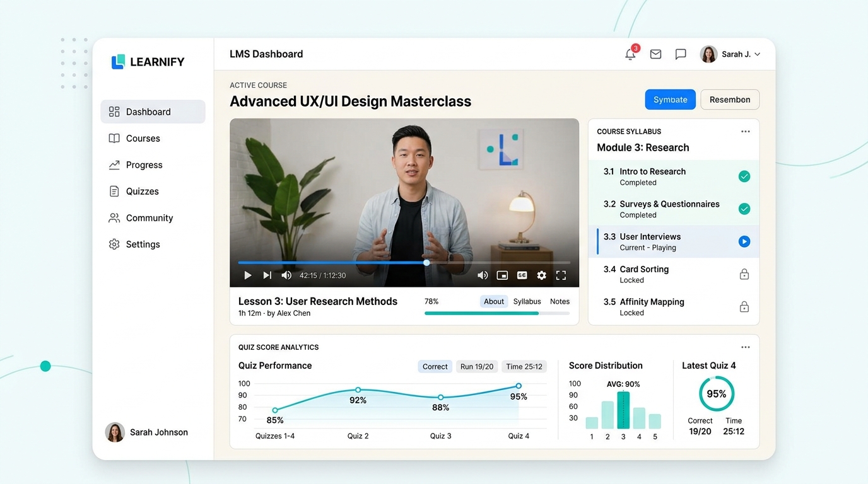Switch to the Notes tab
The width and height of the screenshot is (868, 484).
click(560, 301)
